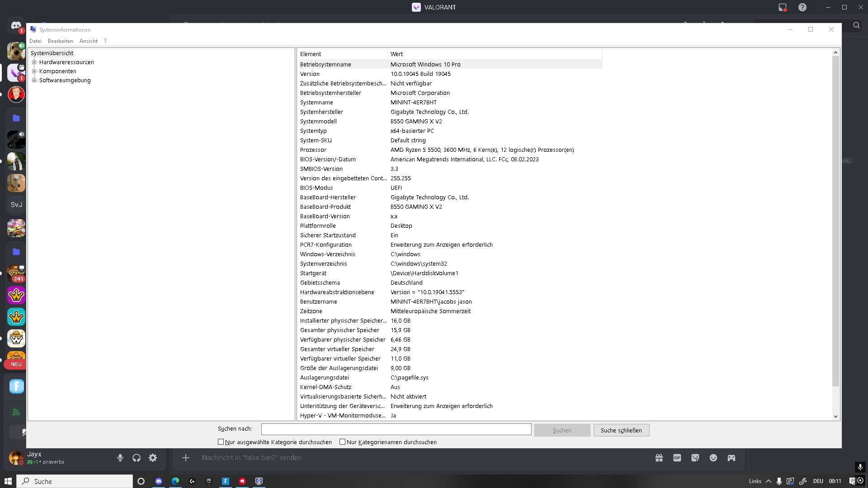Select the Betriebssystemname row
Screen dimensions: 868x488
pos(450,64)
